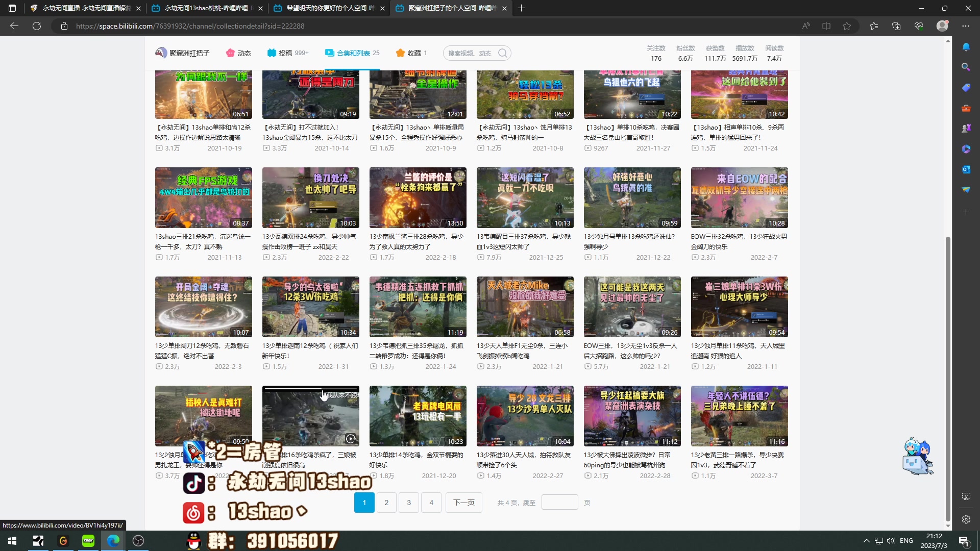Click the watch-later icon on hovered thumbnail
Screen dimensions: 980x551
click(351, 439)
